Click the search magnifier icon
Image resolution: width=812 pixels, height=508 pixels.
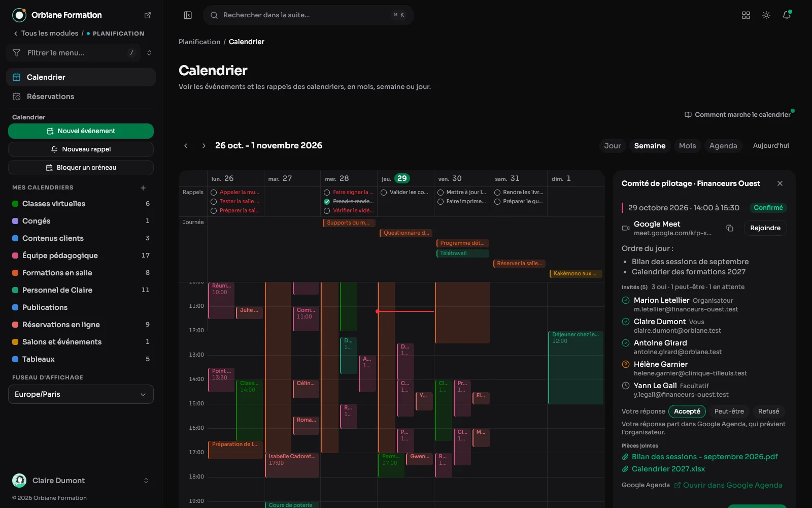(x=214, y=15)
